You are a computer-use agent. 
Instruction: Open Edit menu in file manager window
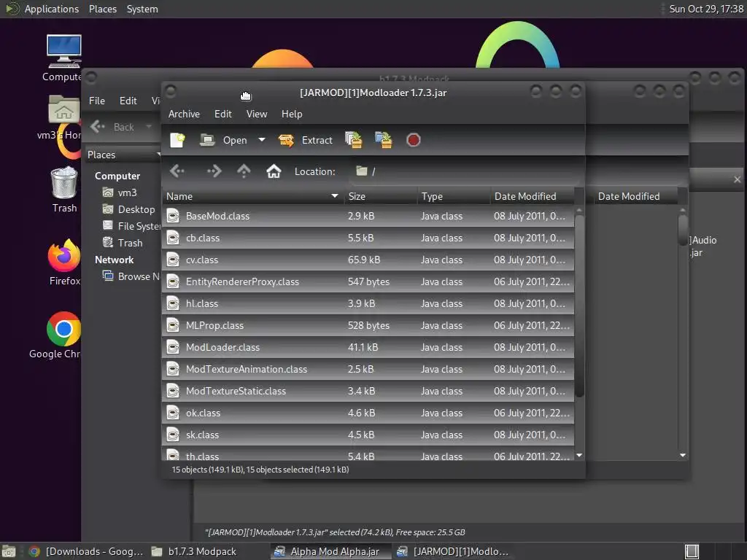point(128,101)
